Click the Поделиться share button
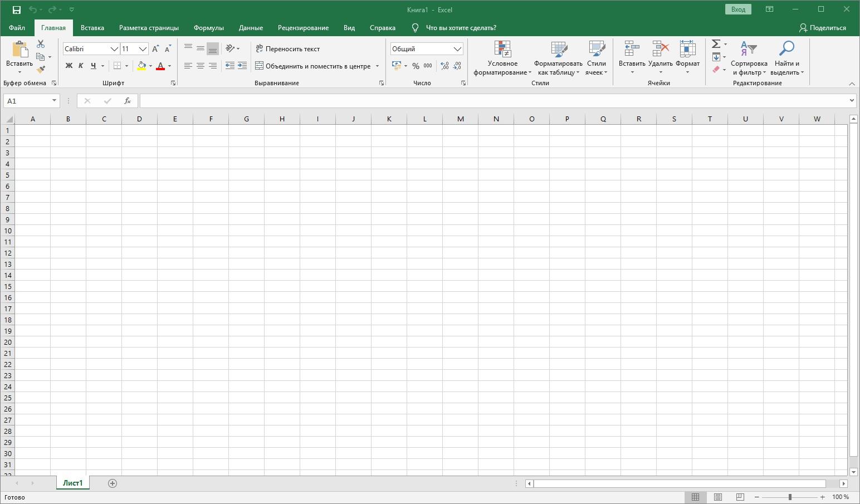Viewport: 860px width, 504px height. point(822,28)
